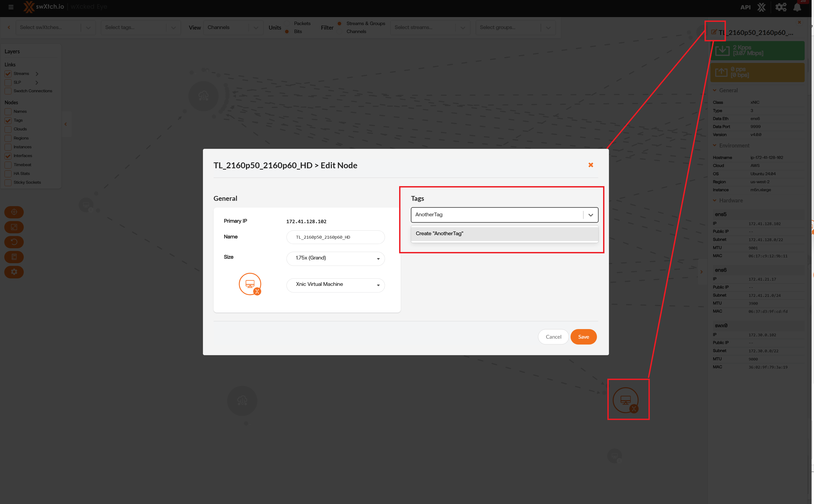The width and height of the screenshot is (814, 504).
Task: Click the orange reset rotate button
Action: (14, 242)
